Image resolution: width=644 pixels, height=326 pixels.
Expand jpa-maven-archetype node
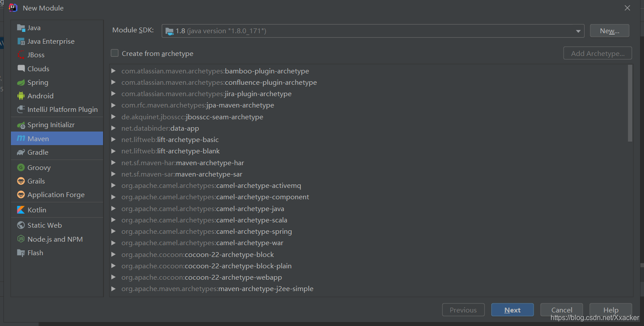coord(114,105)
